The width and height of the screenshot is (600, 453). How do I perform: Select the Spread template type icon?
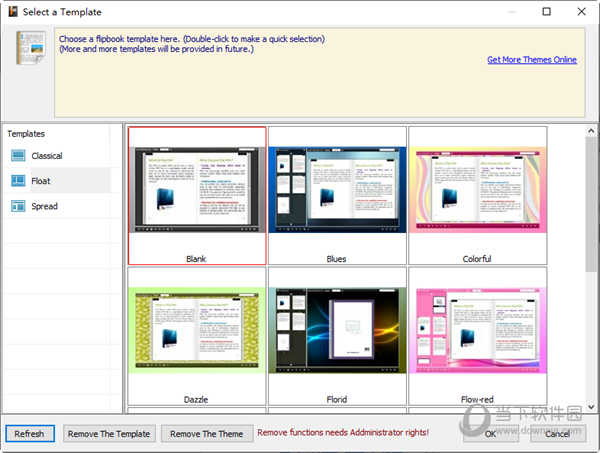18,206
